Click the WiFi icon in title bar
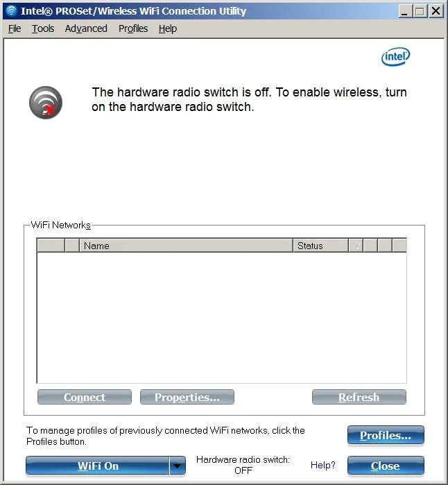This screenshot has width=448, height=485. (x=11, y=11)
